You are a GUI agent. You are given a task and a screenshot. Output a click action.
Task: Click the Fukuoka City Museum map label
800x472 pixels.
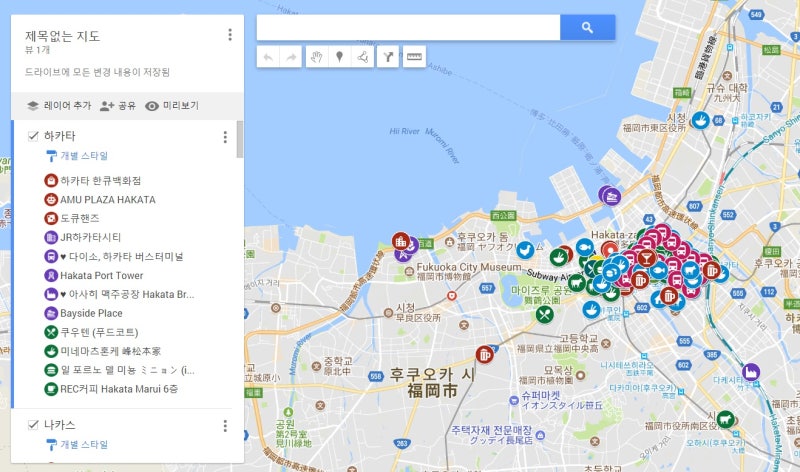tap(469, 267)
